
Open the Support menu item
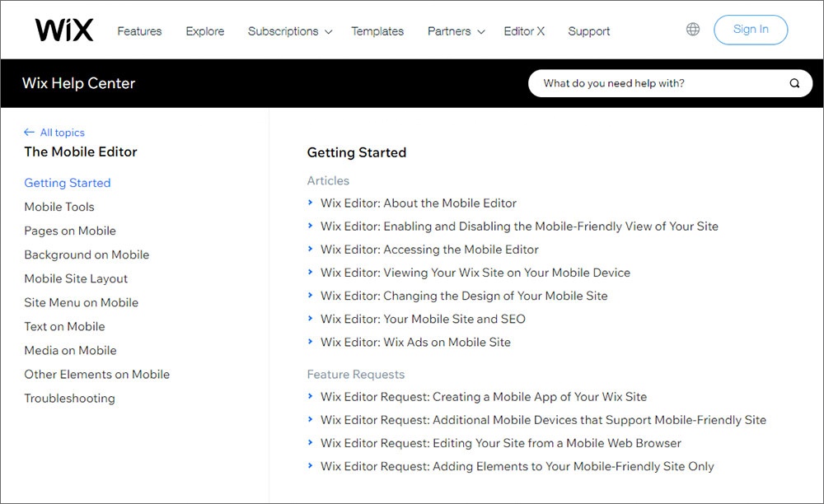pos(588,31)
